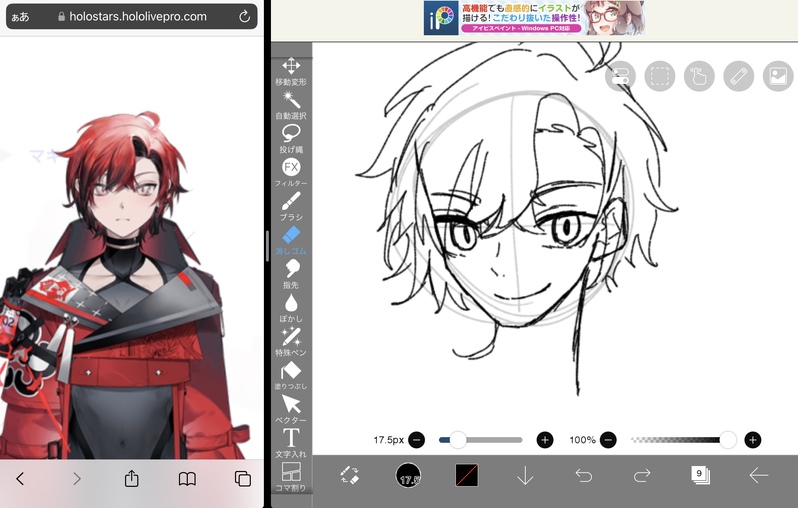798x508 pixels.
Task: Adjust the opacity slider
Action: click(683, 440)
